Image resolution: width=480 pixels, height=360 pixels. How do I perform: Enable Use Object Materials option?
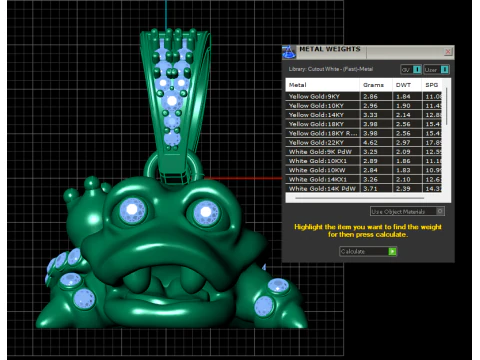(x=407, y=211)
